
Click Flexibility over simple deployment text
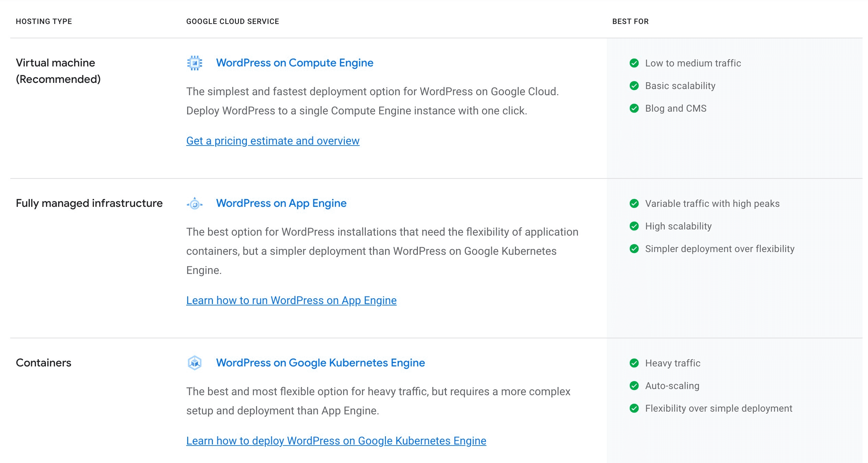point(719,408)
